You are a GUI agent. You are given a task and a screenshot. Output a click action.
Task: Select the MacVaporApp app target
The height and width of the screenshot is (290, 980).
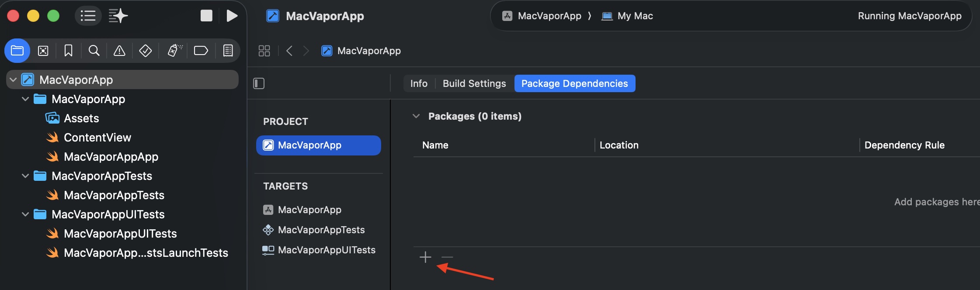(309, 210)
